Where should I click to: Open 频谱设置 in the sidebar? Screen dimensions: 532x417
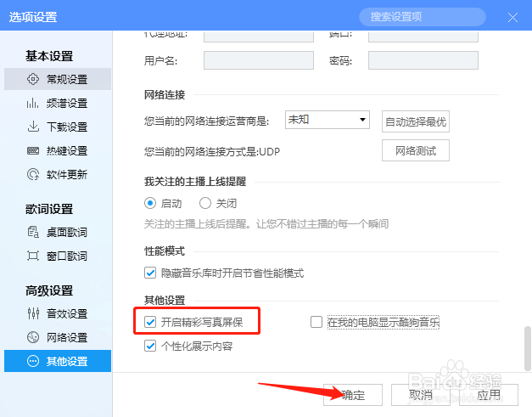tap(58, 103)
